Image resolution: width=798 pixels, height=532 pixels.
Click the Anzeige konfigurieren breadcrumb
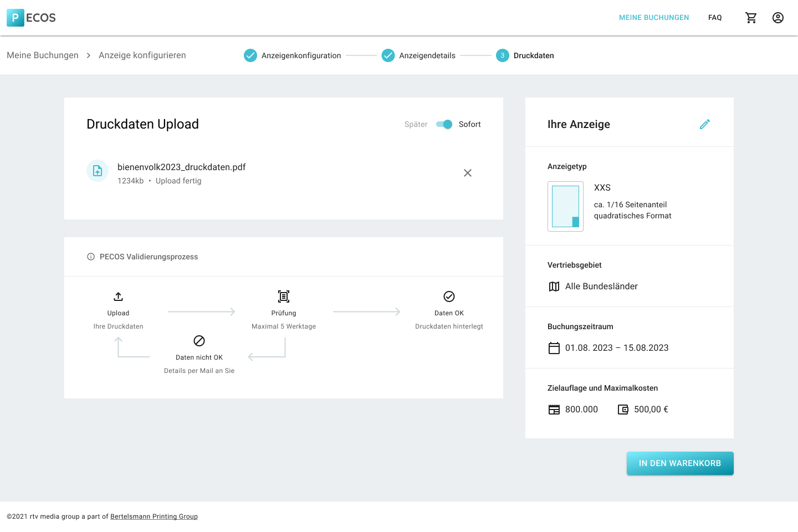point(142,55)
